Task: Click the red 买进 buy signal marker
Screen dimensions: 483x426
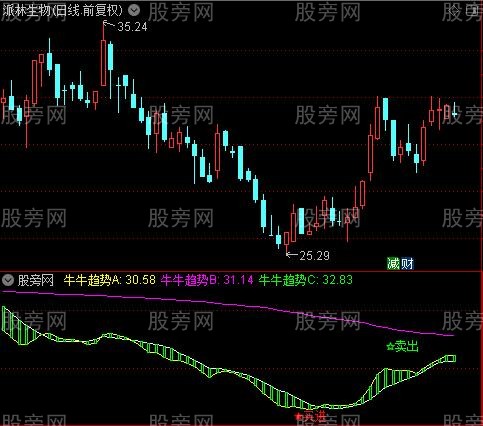Action: (311, 416)
